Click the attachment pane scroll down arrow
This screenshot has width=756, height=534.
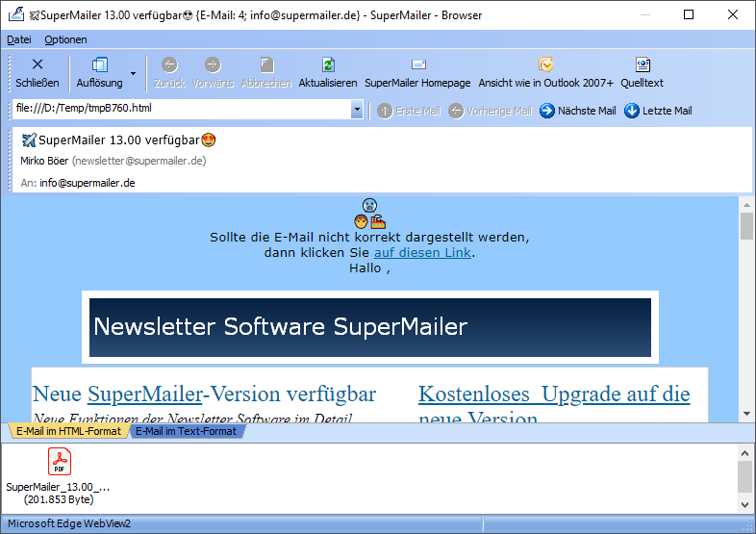(744, 504)
